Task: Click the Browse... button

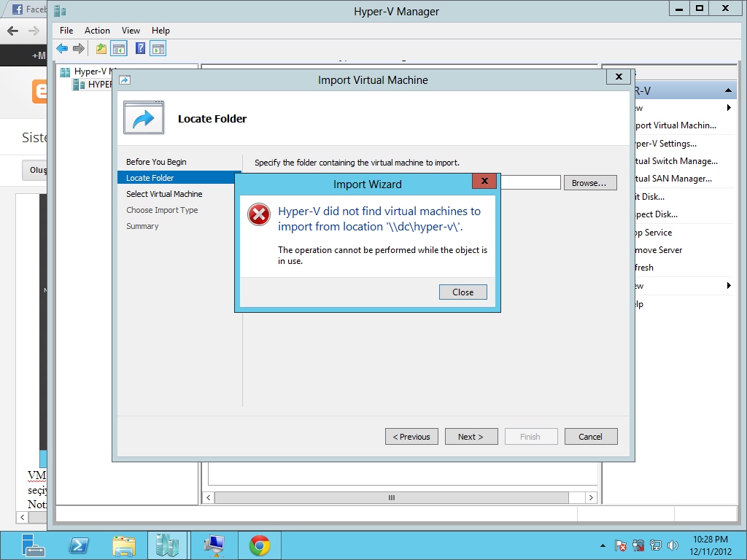Action: pos(589,183)
